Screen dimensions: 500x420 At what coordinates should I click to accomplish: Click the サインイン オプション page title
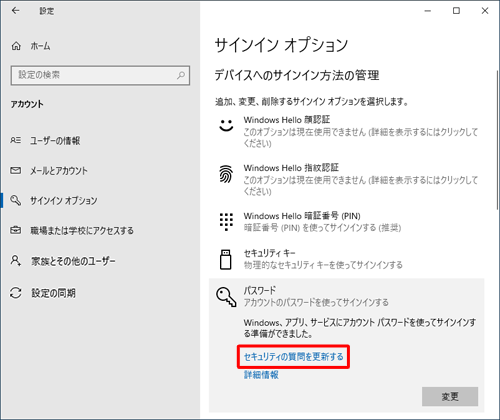(281, 45)
